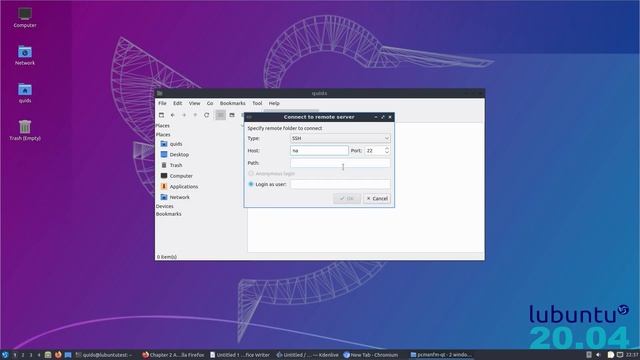Click the show desktop taskbar icon
Screen dimensions: 640x360
[68, 355]
